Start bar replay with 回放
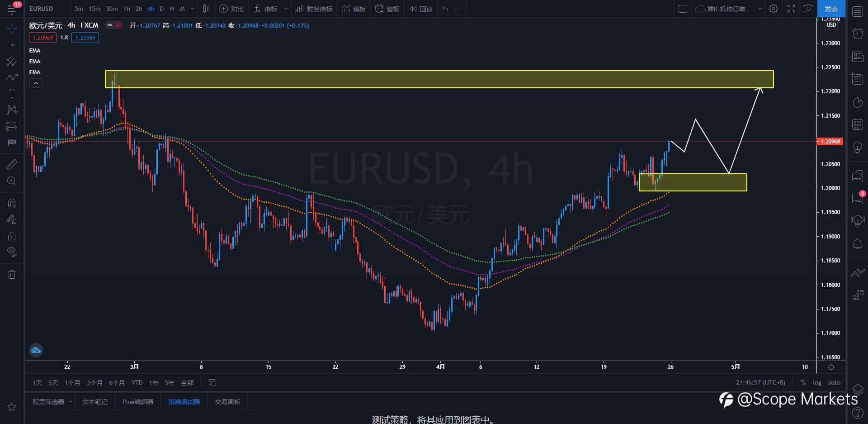Viewport: 868px width, 424px height. point(421,9)
